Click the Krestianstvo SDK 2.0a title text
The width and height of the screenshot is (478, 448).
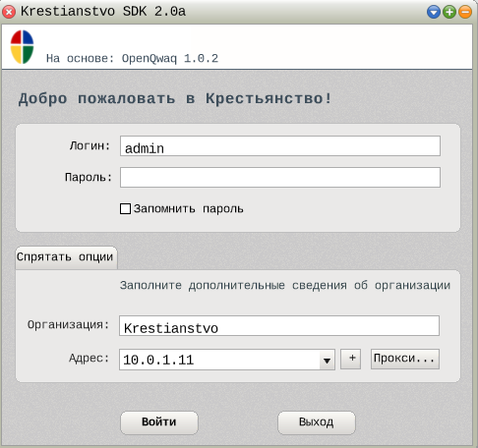coord(103,12)
